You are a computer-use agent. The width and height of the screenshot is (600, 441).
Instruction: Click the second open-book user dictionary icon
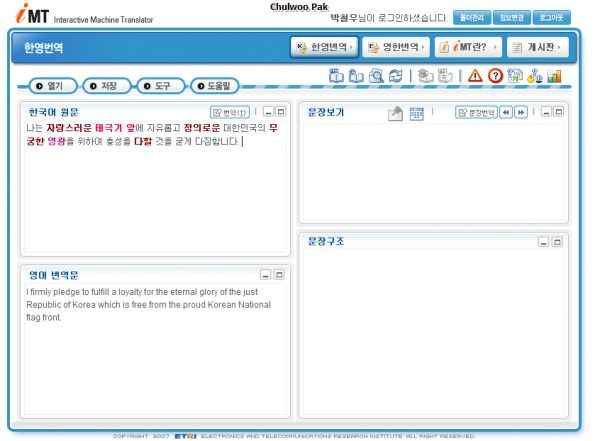(356, 75)
